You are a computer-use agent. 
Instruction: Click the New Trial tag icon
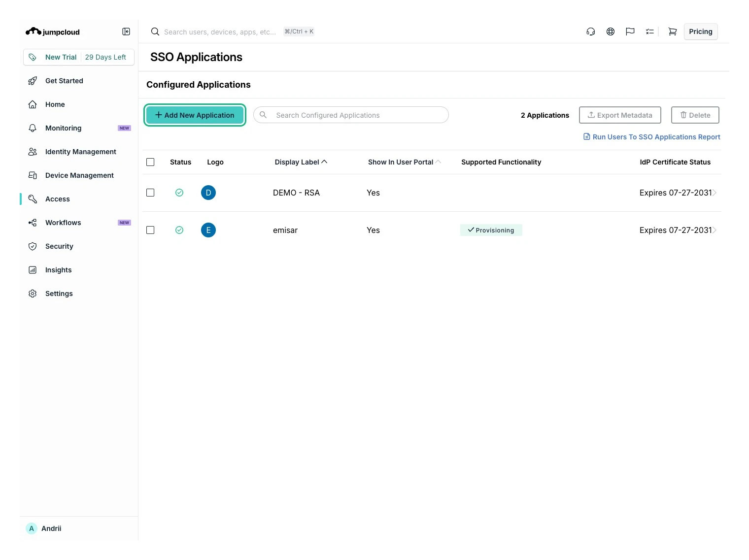(33, 57)
